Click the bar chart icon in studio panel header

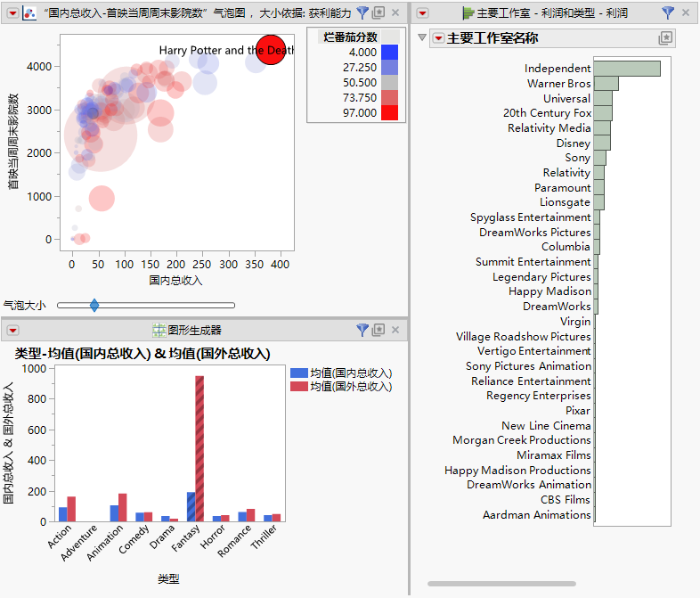click(468, 13)
